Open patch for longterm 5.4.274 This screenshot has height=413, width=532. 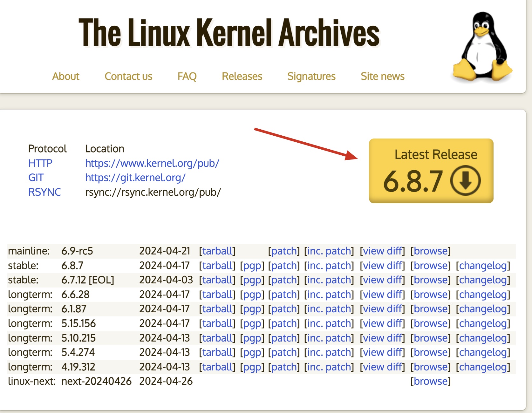click(x=284, y=352)
